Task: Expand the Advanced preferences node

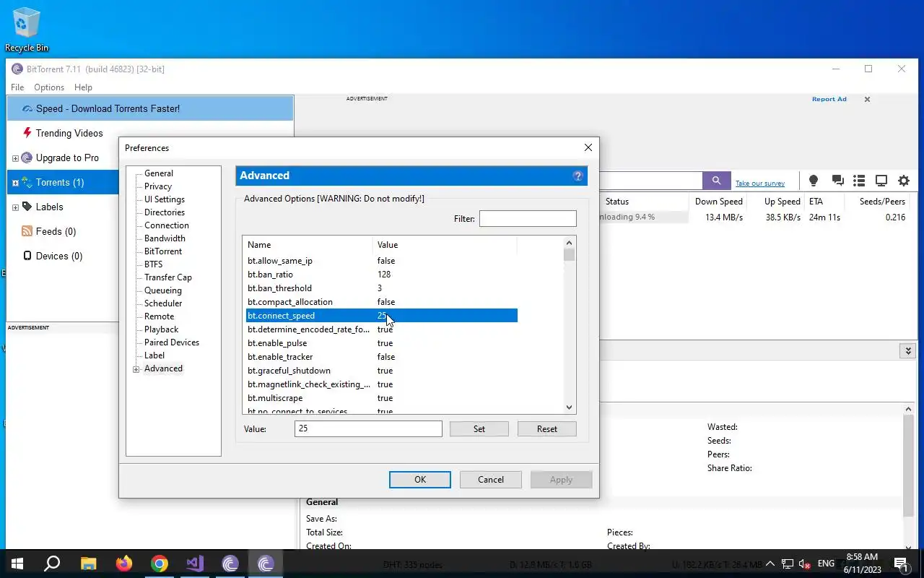Action: click(x=136, y=369)
